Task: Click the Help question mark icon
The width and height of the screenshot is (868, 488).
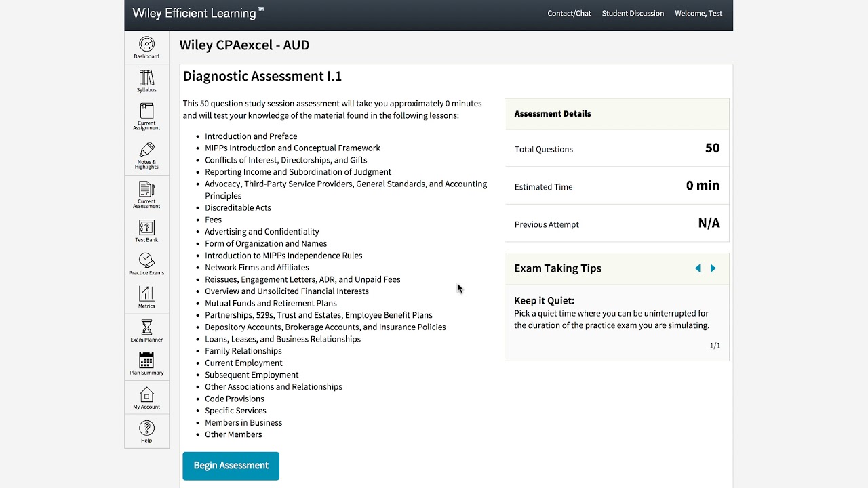Action: pos(146,428)
